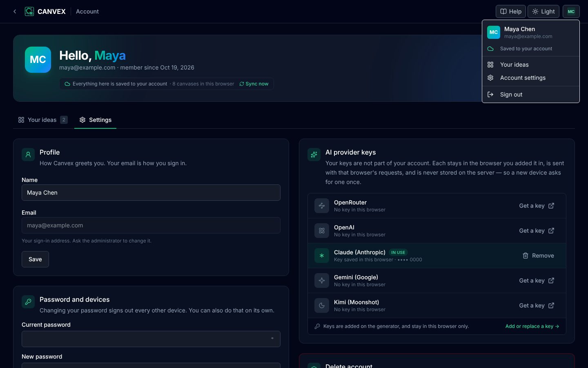
Task: Click Add or replace a key
Action: (x=532, y=326)
